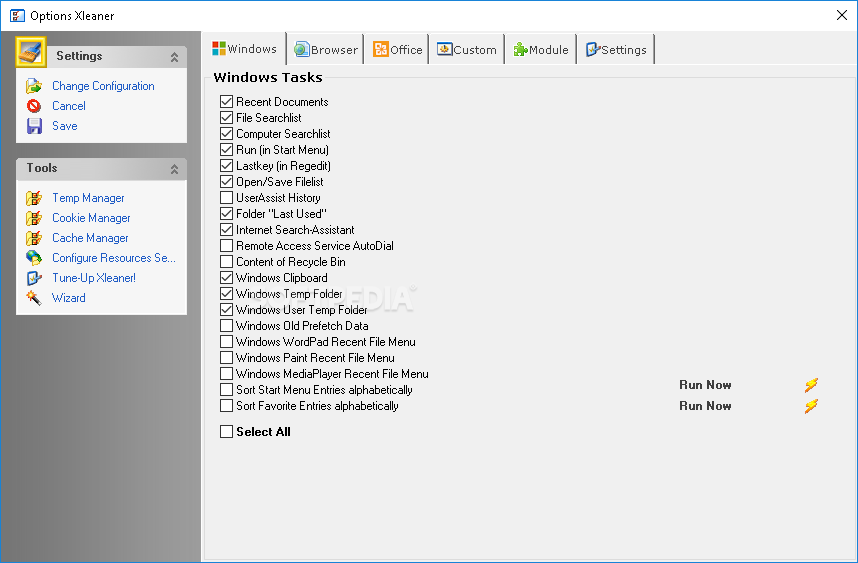Switch to the Office tab
Image resolution: width=858 pixels, height=563 pixels.
coord(398,50)
